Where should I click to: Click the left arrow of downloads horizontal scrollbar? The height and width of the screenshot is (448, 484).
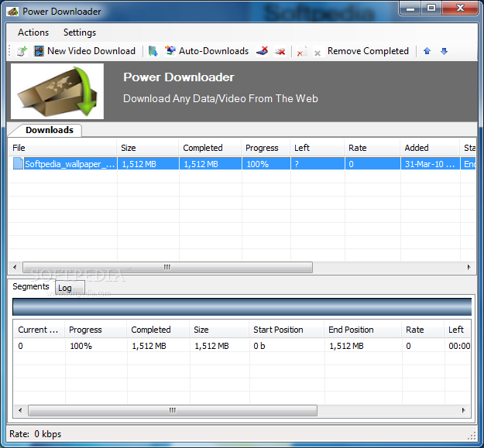[15, 267]
